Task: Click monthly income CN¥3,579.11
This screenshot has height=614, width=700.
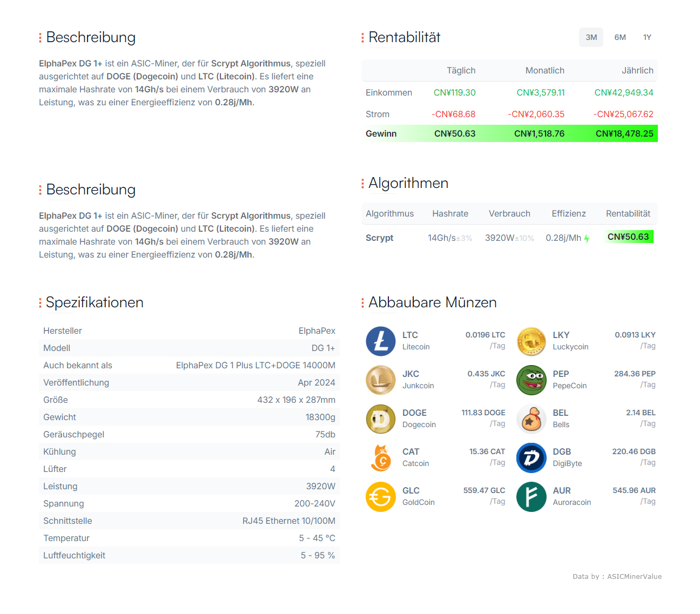Action: pos(541,92)
